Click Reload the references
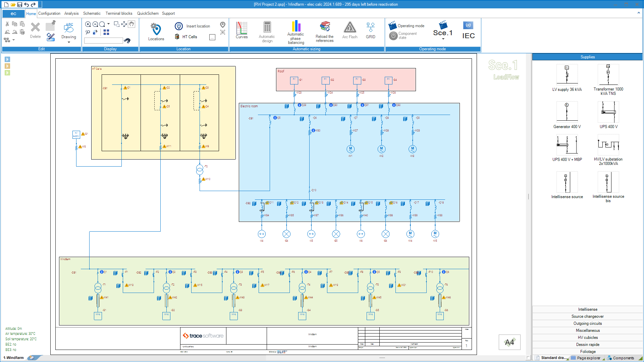The width and height of the screenshot is (644, 362). (x=324, y=31)
